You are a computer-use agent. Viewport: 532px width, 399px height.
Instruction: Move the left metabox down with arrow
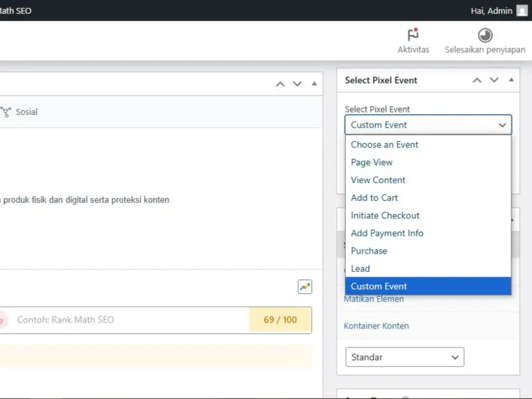coord(297,84)
